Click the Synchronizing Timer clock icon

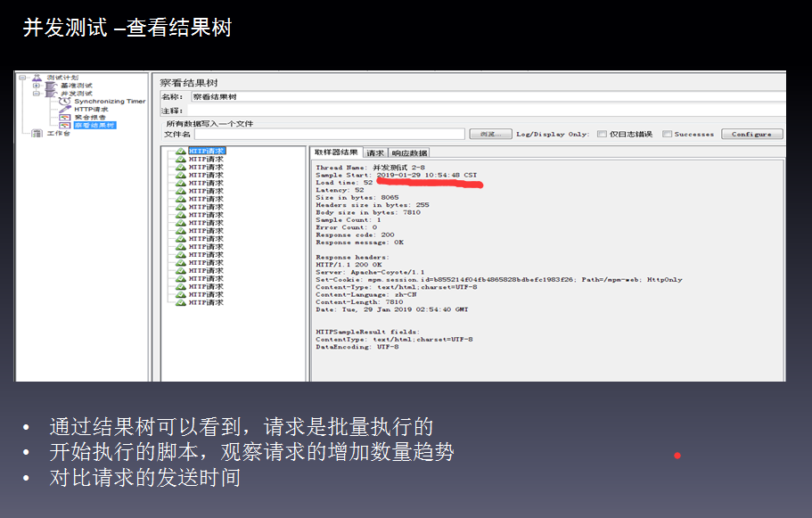pyautogui.click(x=65, y=101)
